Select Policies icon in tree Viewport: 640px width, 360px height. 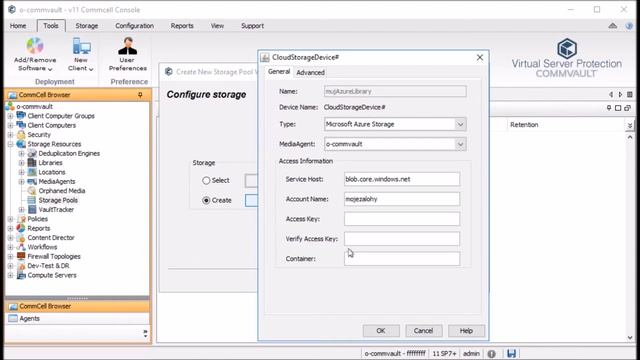tap(21, 219)
